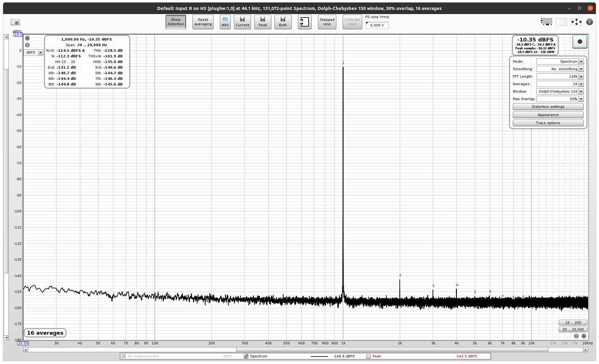The width and height of the screenshot is (599, 364).
Task: Edit top axis limit 10.0 field
Action: pyautogui.click(x=18, y=34)
